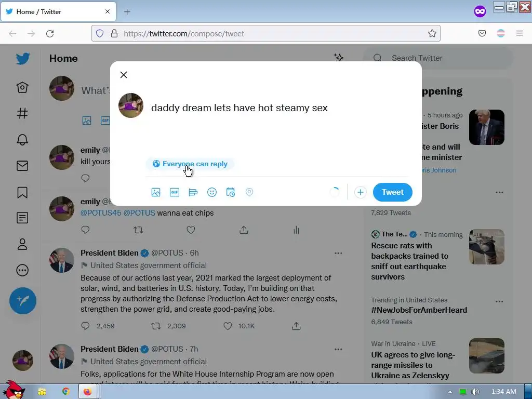Open the Firefox tracking protection shield
Viewport: 532px width, 399px height.
click(99, 33)
